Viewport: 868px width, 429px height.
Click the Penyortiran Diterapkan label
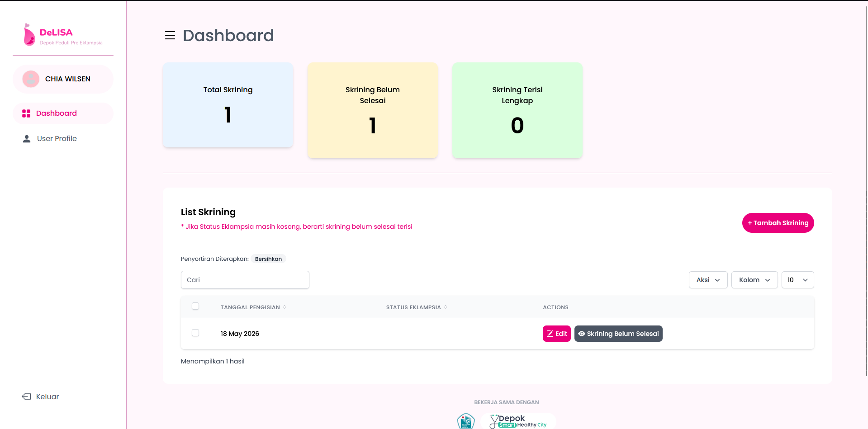(215, 259)
